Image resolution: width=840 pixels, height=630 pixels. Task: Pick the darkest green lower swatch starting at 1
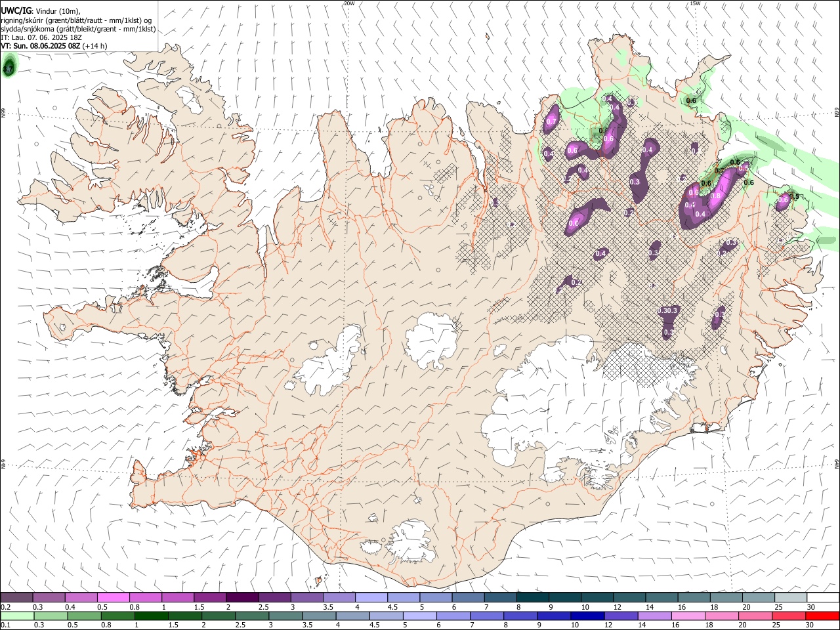pyautogui.click(x=151, y=616)
